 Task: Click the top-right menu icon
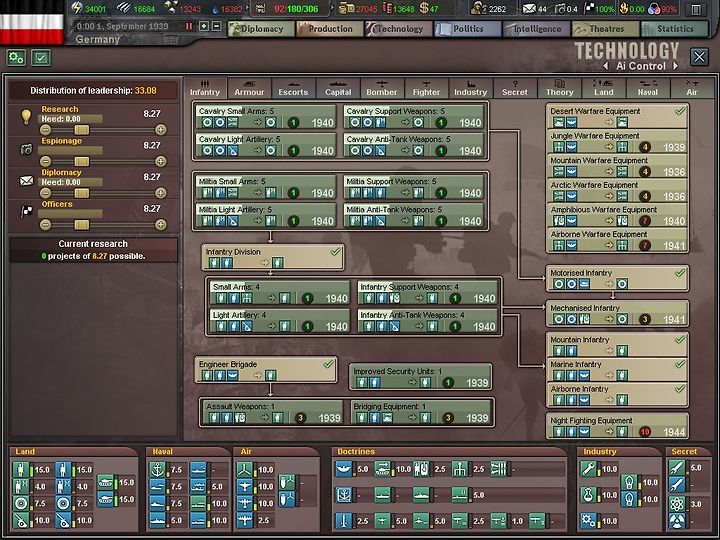tap(696, 9)
